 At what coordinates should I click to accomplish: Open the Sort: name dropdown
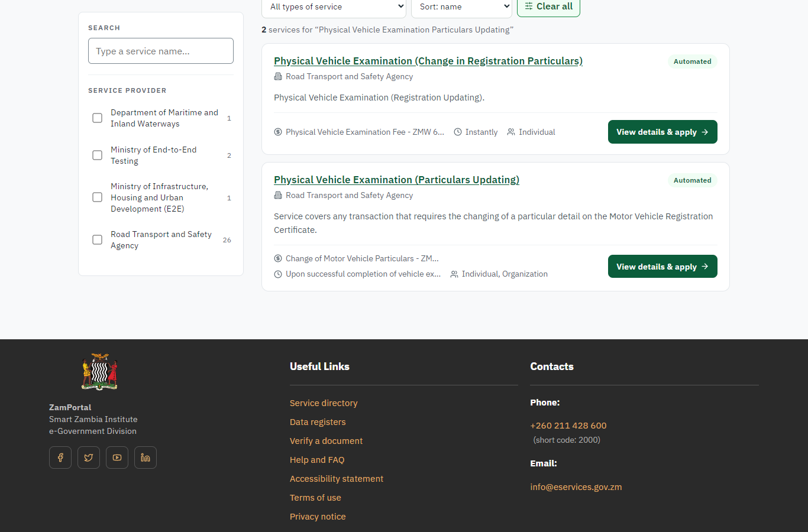pos(461,7)
